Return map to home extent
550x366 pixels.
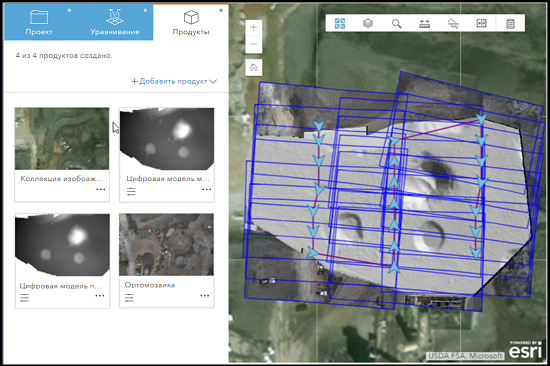254,67
